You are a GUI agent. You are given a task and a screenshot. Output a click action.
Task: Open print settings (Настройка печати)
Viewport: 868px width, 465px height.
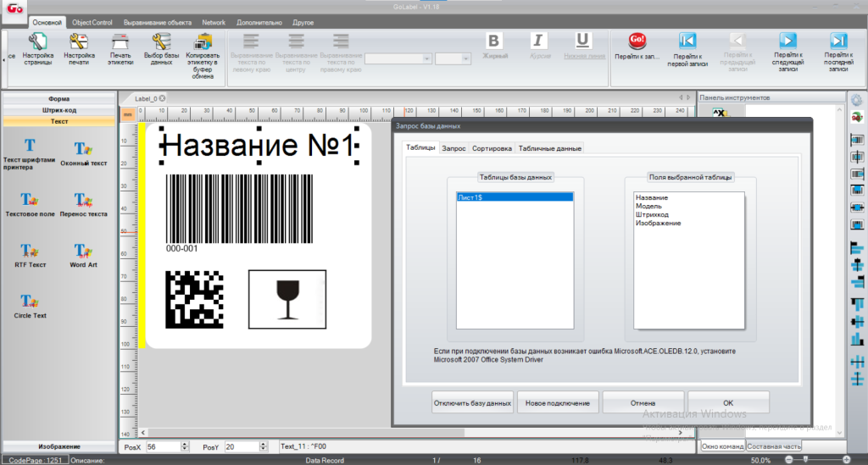pos(79,49)
